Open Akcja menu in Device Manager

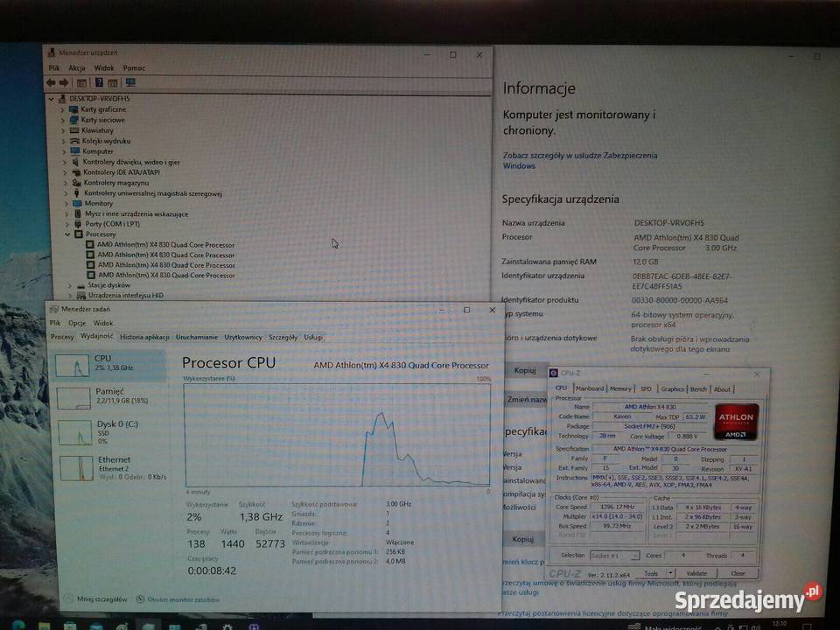coord(77,68)
